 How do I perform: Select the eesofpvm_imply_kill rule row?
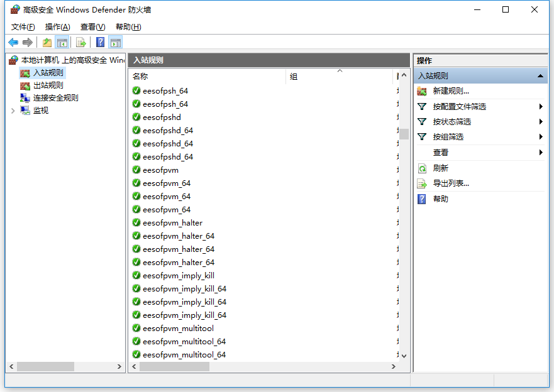point(265,275)
